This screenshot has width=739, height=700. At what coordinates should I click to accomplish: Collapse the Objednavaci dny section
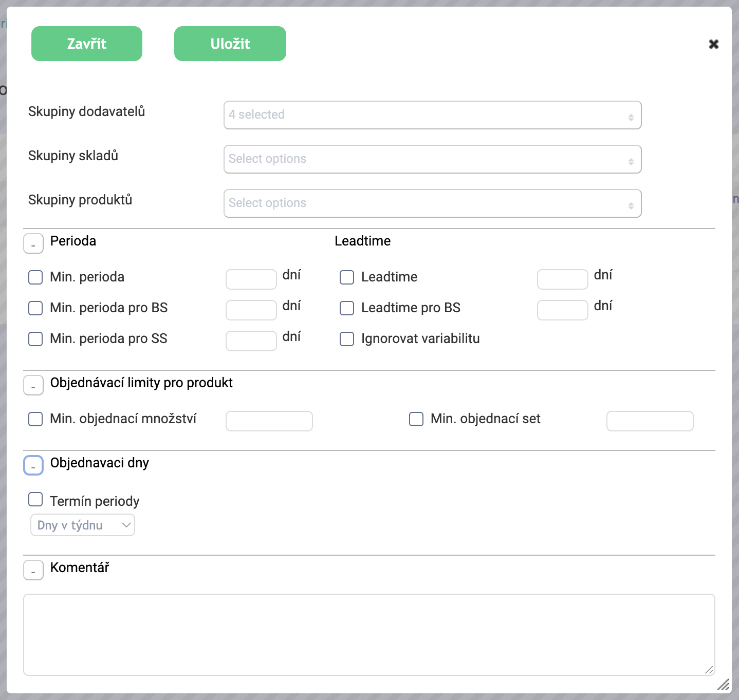(x=33, y=466)
